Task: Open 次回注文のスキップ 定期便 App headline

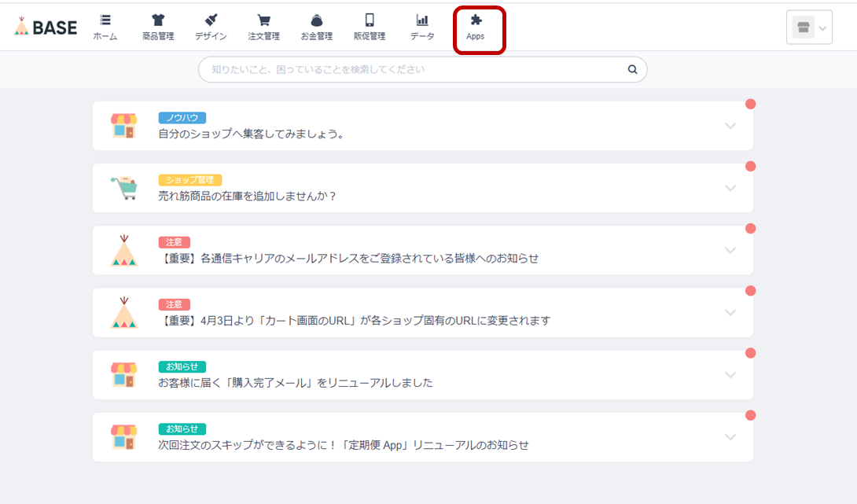Action: 344,446
